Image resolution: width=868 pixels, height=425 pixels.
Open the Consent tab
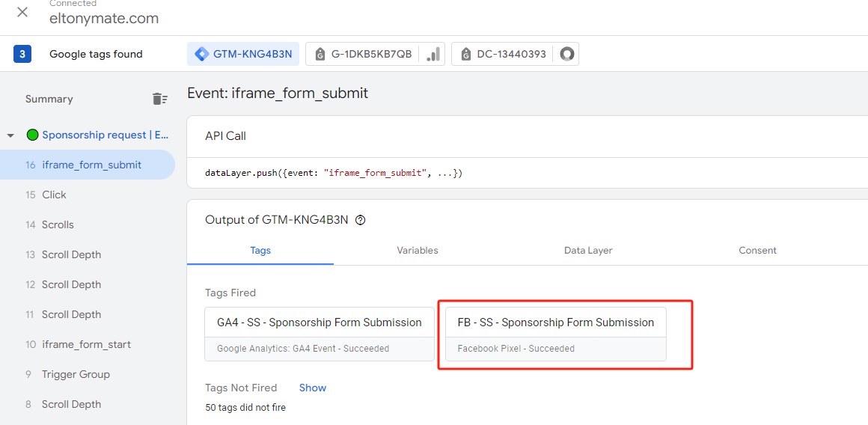point(757,251)
